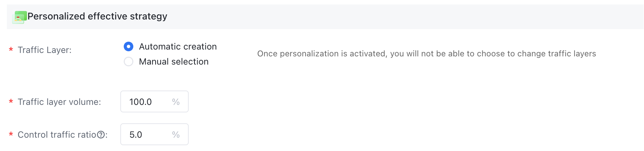Click the 100.0 value in the volume field
Viewport: 644px width, 151px height.
(140, 102)
